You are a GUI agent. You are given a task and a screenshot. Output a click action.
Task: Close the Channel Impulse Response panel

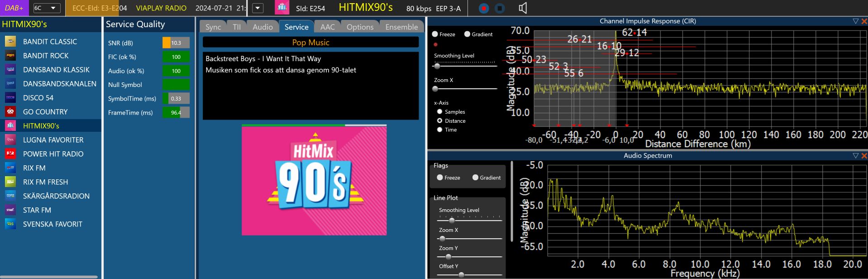click(864, 21)
